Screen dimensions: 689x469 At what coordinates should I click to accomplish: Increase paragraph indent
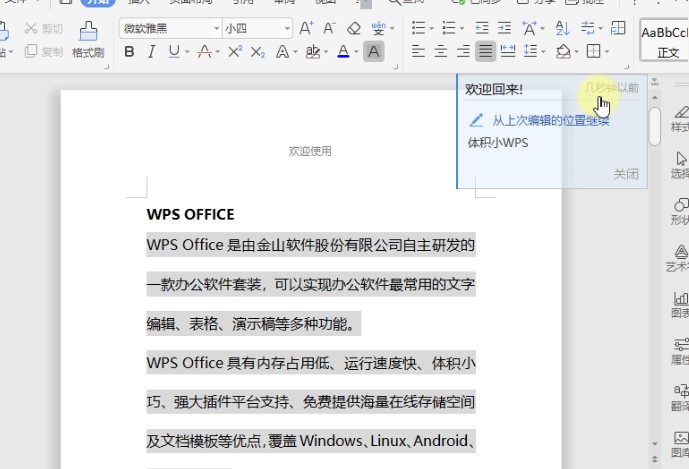click(504, 28)
